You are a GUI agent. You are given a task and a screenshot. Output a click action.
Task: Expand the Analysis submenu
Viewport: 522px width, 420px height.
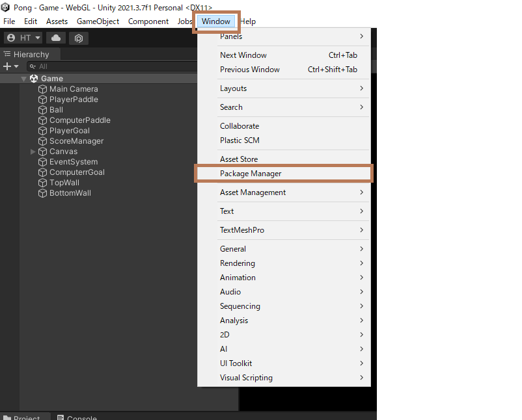(x=284, y=321)
